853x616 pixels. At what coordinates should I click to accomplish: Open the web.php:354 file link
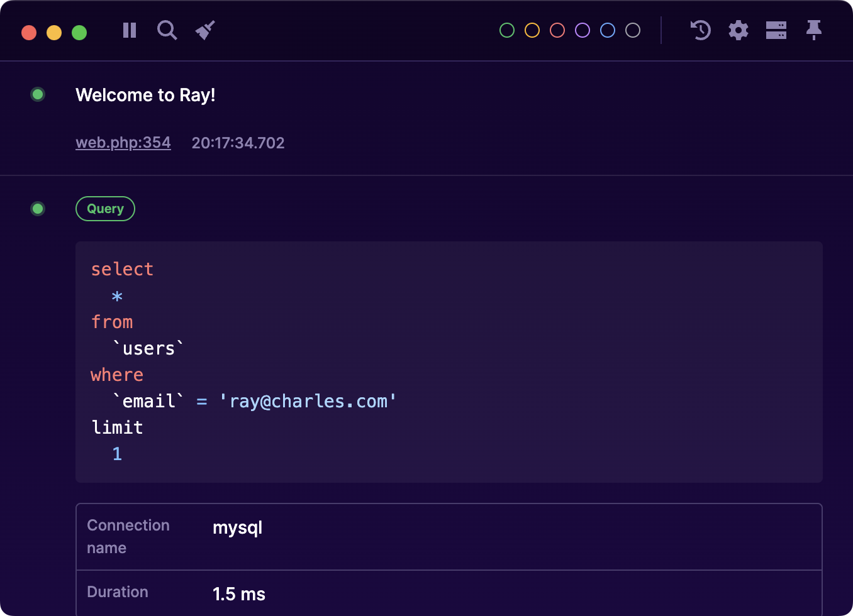123,143
